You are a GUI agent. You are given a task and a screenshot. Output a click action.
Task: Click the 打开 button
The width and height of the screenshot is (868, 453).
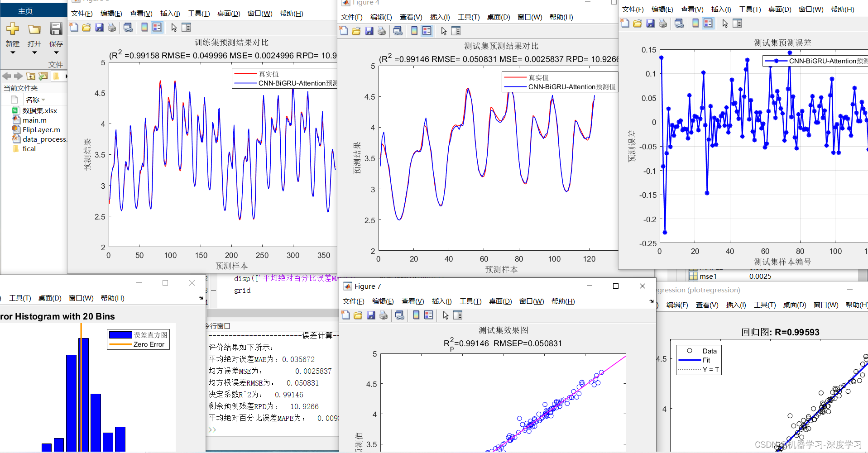[x=34, y=34]
